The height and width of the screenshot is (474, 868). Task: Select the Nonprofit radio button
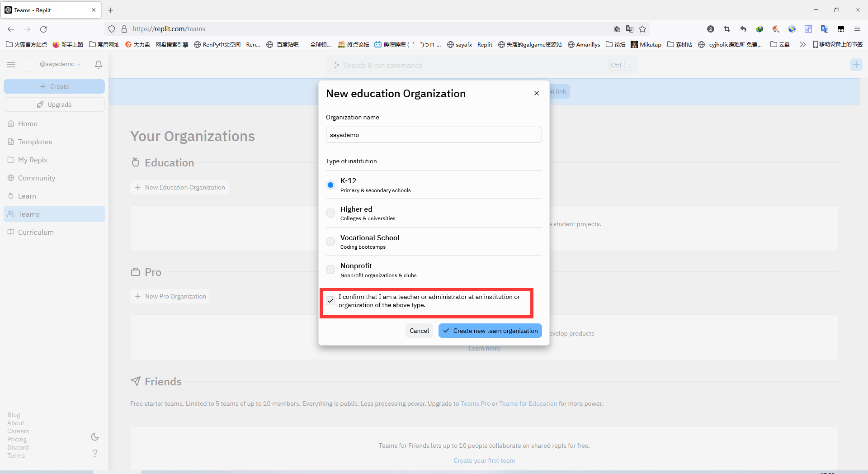coord(330,270)
